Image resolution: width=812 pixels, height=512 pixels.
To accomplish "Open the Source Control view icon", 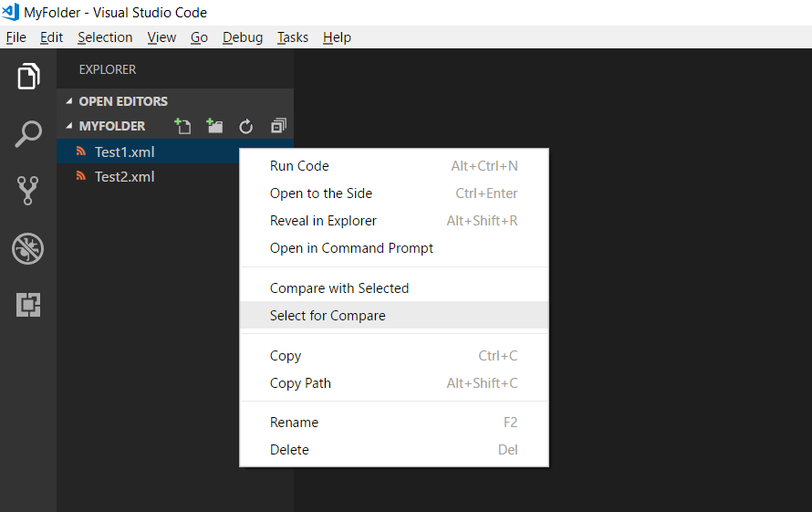I will point(28,191).
